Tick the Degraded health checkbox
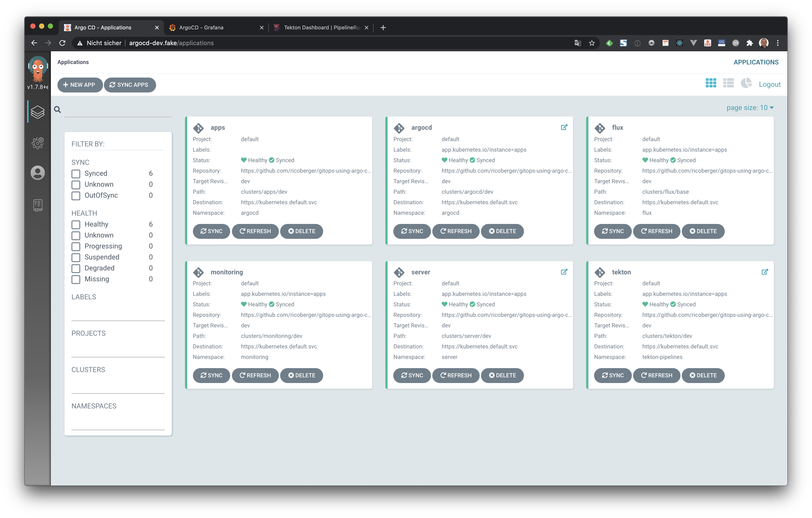The width and height of the screenshot is (812, 518). tap(76, 268)
